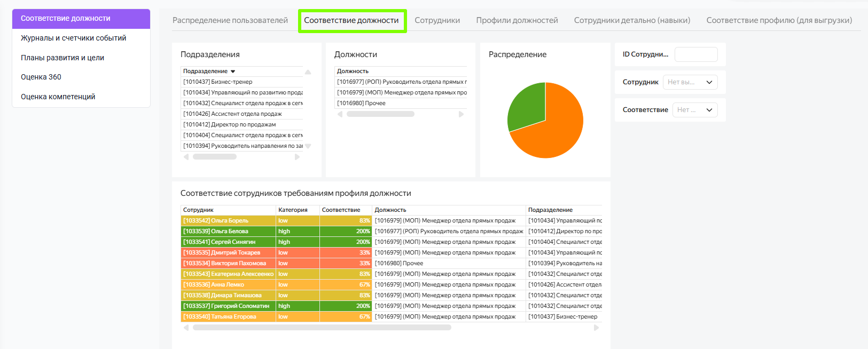Viewport: 868px width, 349px height.
Task: Click left scroll arrow under the Должности table
Action: click(x=340, y=114)
